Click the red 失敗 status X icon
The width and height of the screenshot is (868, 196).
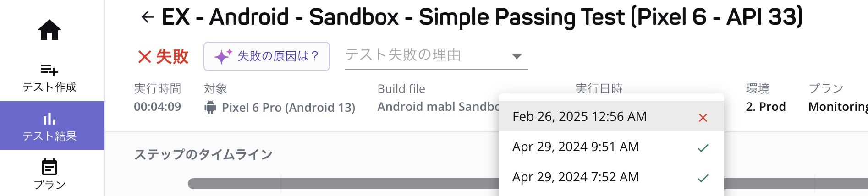pos(145,57)
